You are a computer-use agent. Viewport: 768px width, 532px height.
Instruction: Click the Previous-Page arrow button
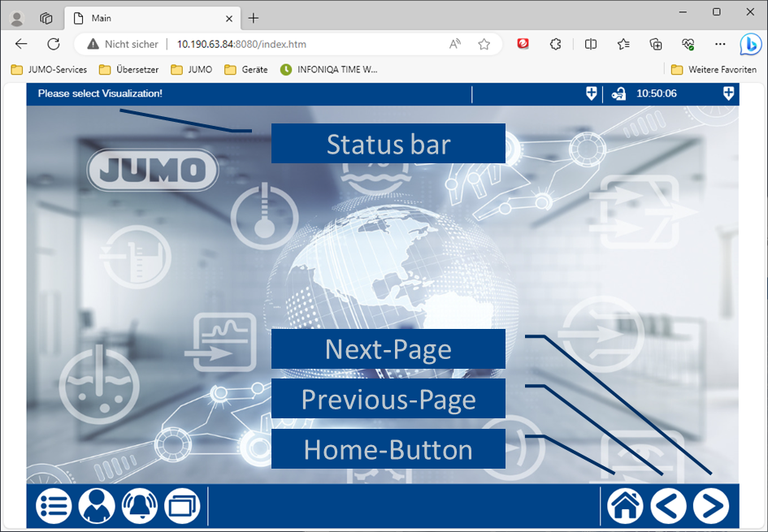pyautogui.click(x=668, y=506)
